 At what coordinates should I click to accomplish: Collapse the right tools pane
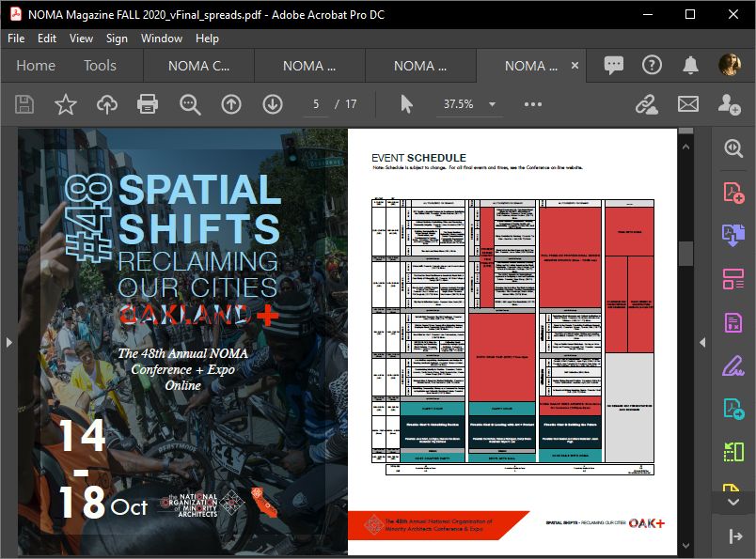pos(735,536)
